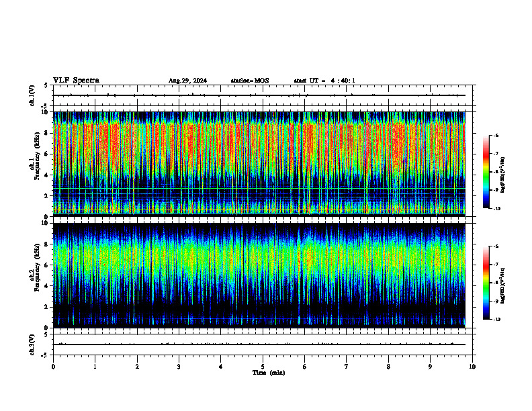Click the "9" tick on the time axis
The height and width of the screenshot is (411, 532).
pyautogui.click(x=430, y=367)
